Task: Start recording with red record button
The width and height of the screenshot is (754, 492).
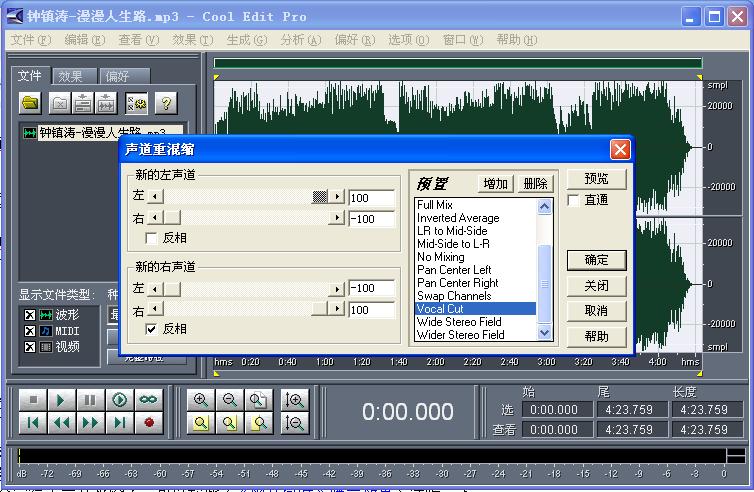Action: point(148,423)
